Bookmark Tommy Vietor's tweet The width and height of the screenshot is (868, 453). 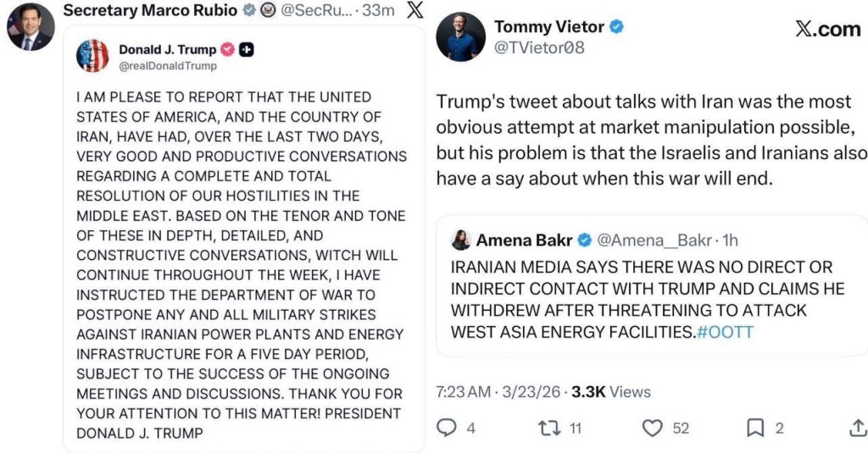(x=755, y=428)
